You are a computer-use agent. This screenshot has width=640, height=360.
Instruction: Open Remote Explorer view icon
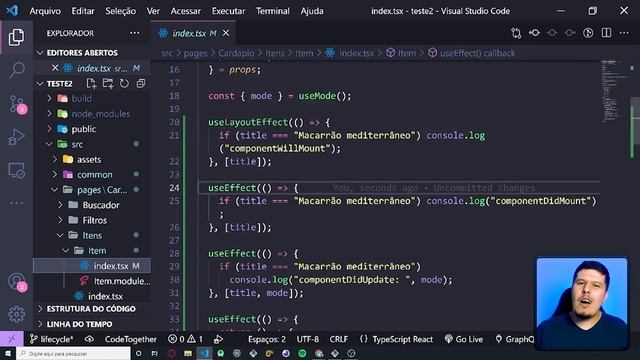16,170
